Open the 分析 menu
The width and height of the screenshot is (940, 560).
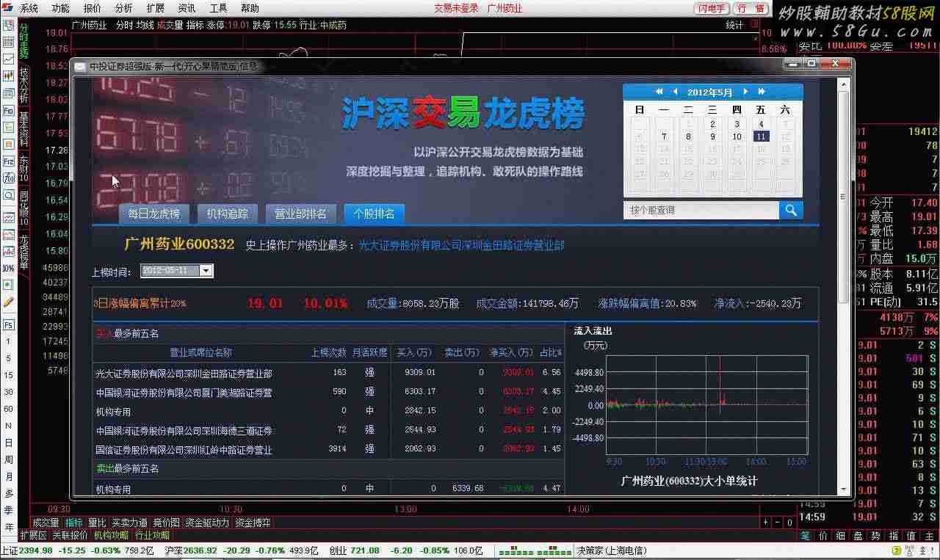point(124,8)
